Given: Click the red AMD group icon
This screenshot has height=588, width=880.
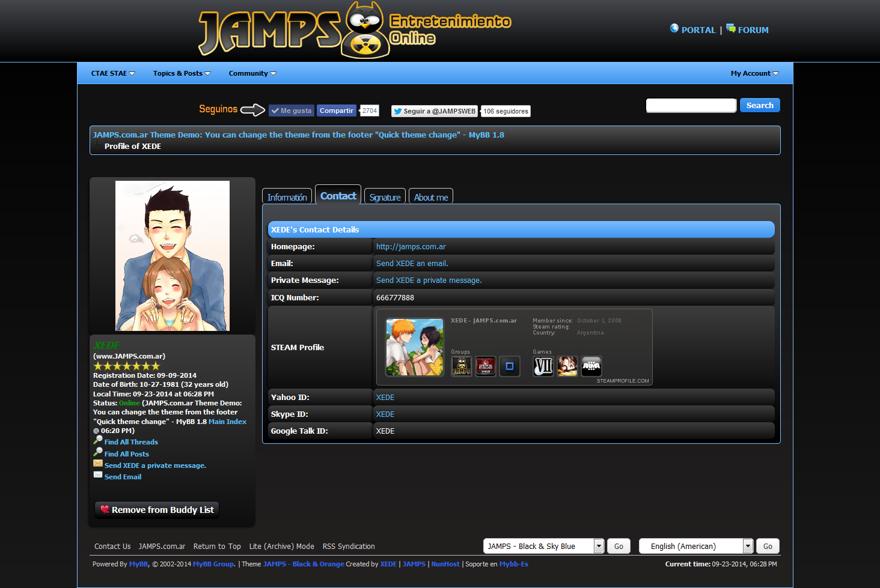Looking at the screenshot, I should [485, 366].
